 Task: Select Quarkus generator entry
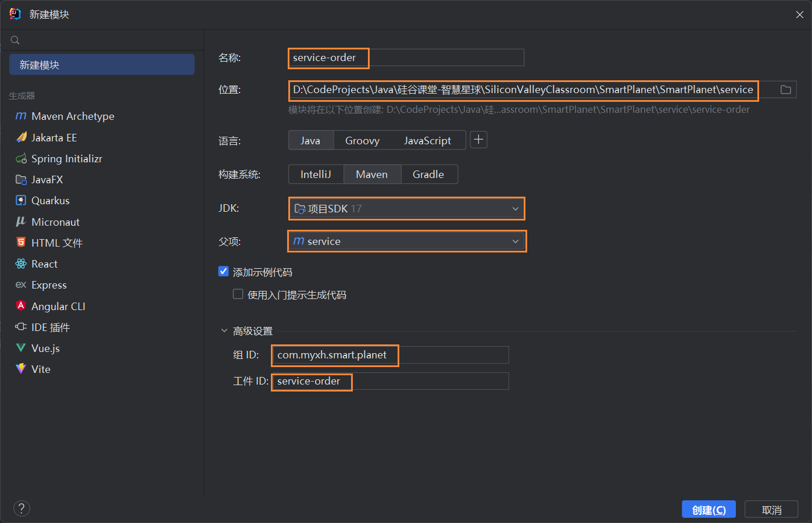point(102,200)
